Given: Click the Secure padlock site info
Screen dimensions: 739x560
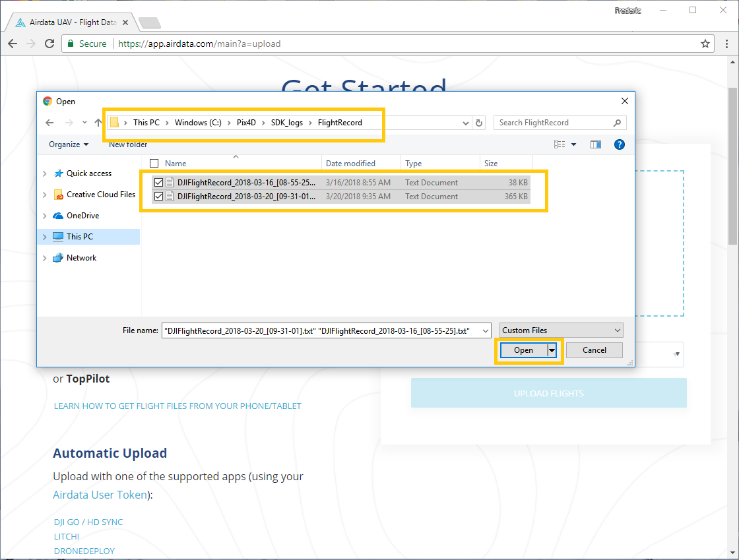Looking at the screenshot, I should coord(87,44).
